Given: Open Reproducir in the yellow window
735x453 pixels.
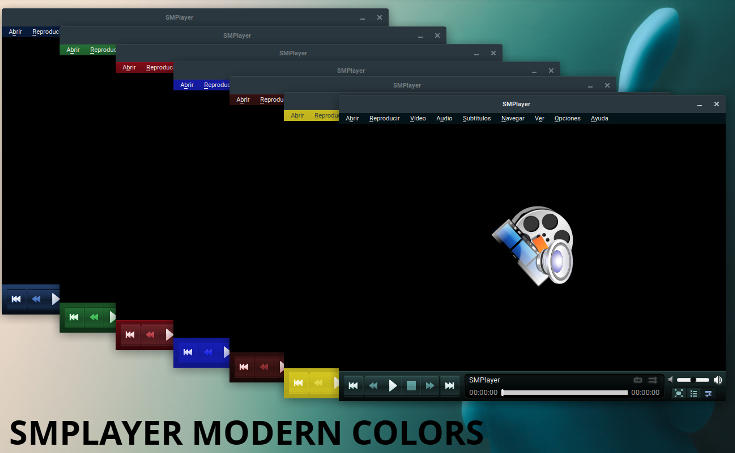Looking at the screenshot, I should point(327,115).
